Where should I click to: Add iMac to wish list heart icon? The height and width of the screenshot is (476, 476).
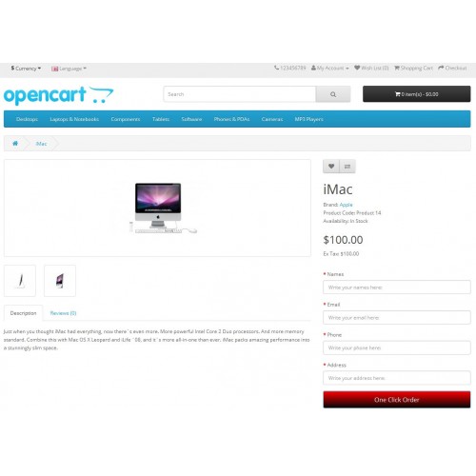(331, 167)
